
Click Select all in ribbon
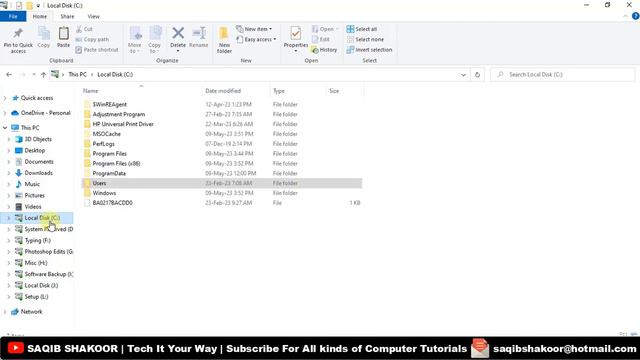[362, 29]
